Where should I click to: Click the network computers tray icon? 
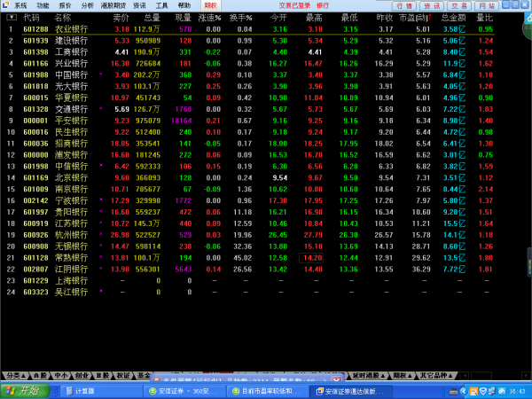[492, 392]
